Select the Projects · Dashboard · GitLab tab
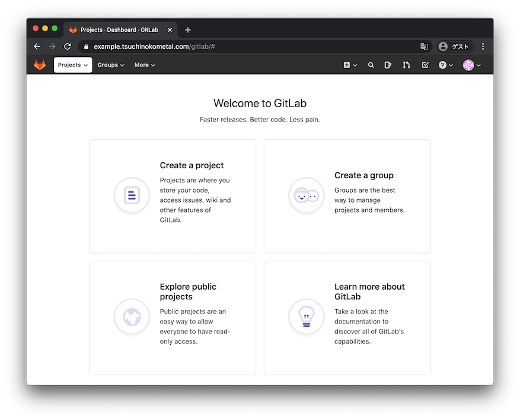This screenshot has width=520, height=420. (x=120, y=30)
